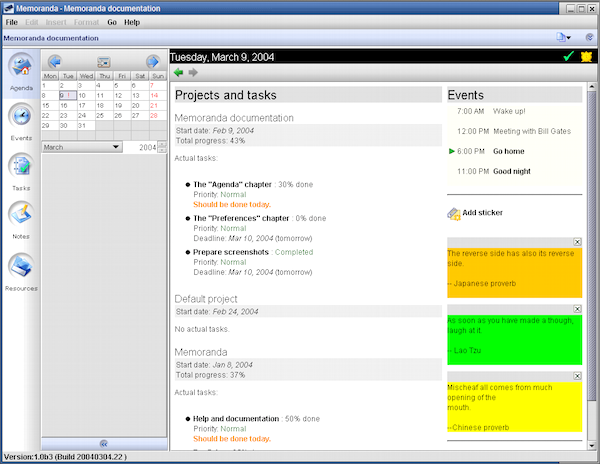The height and width of the screenshot is (464, 600).
Task: Close the orange Japanese proverb sticker
Action: click(577, 242)
